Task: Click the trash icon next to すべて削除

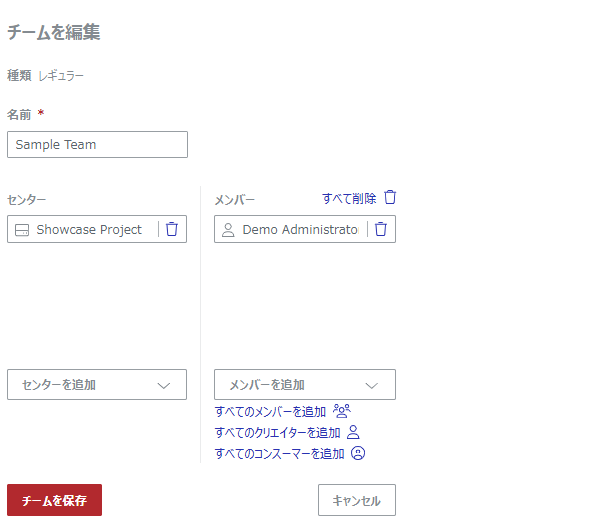Action: pos(390,197)
